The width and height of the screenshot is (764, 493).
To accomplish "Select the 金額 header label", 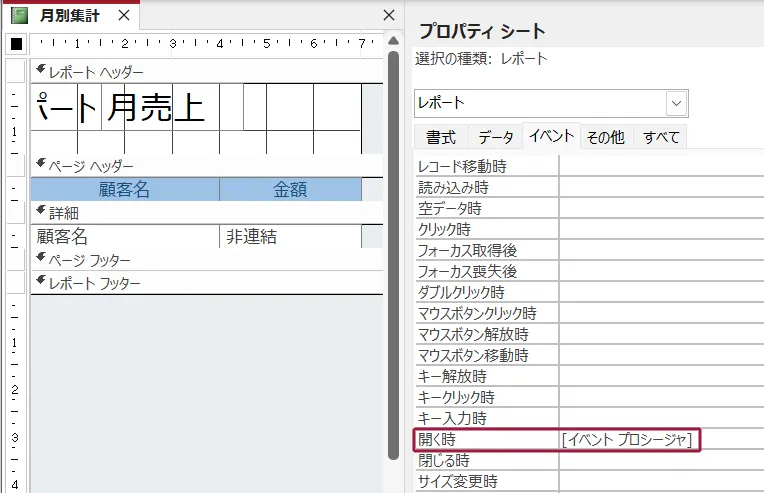I will pyautogui.click(x=290, y=189).
